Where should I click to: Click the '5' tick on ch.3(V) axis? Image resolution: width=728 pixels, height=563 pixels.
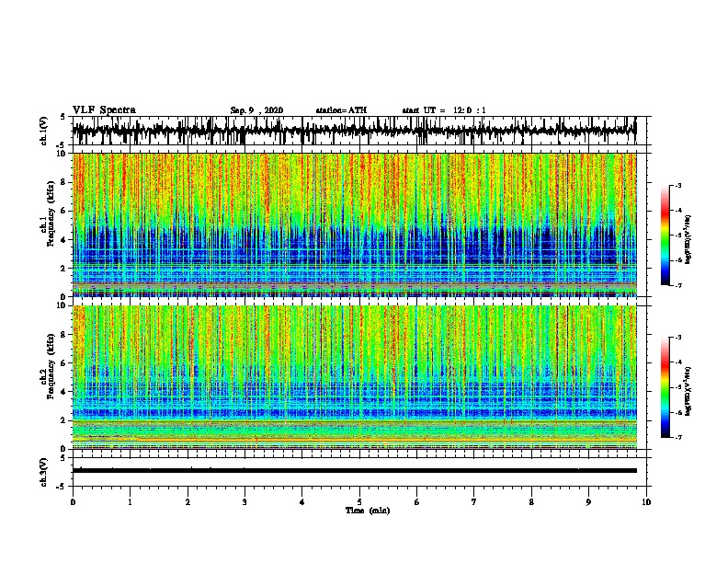click(x=63, y=458)
